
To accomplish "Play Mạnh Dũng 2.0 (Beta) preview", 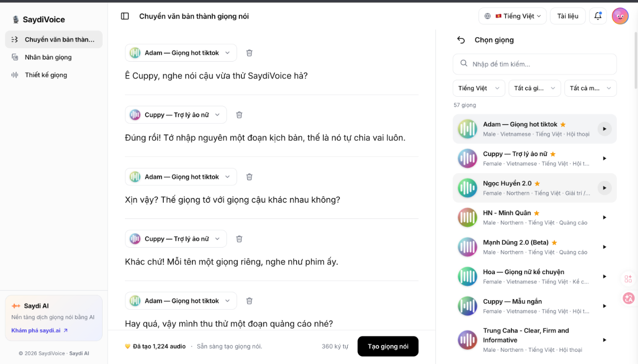I will point(604,247).
